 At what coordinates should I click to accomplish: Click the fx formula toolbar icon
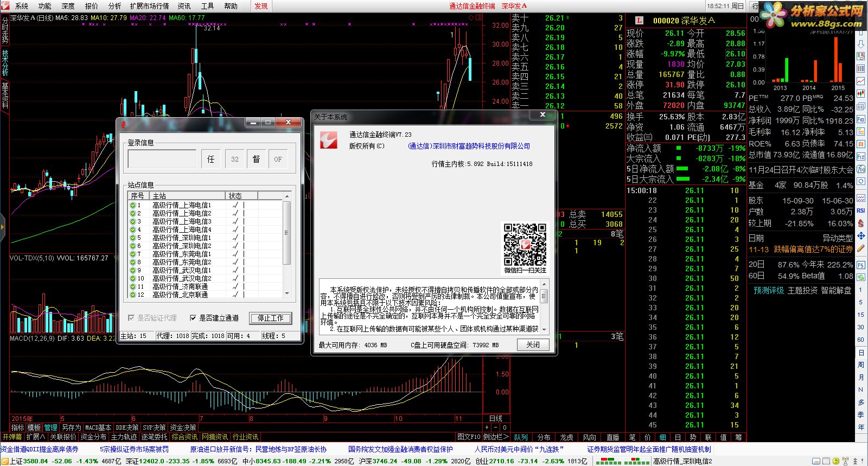[x=861, y=169]
